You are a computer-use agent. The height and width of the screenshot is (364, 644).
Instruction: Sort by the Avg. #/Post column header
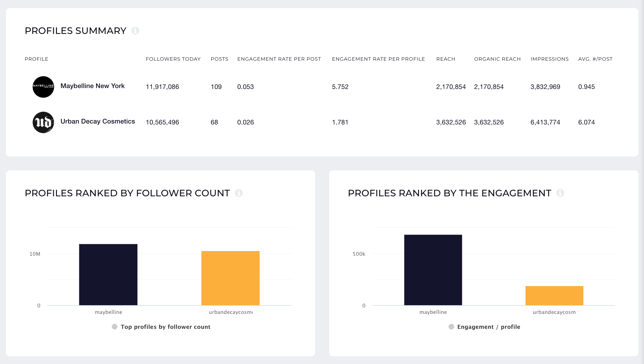point(595,59)
